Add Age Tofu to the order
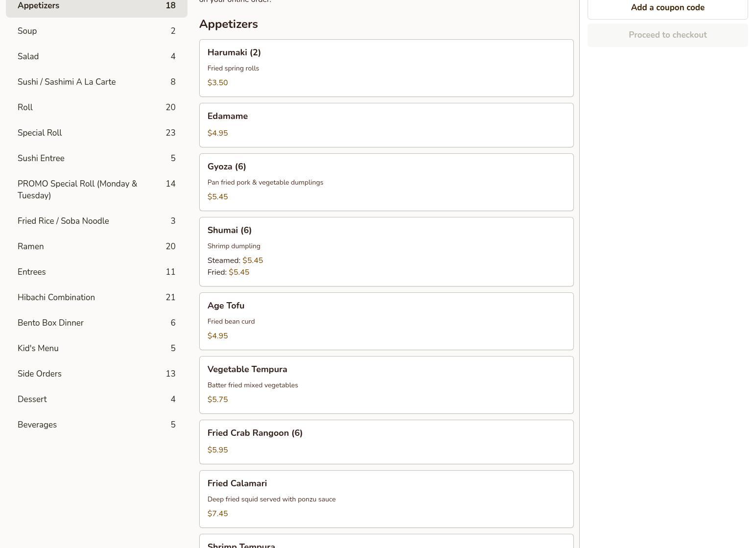Viewport: 756px width, 548px height. click(x=386, y=321)
